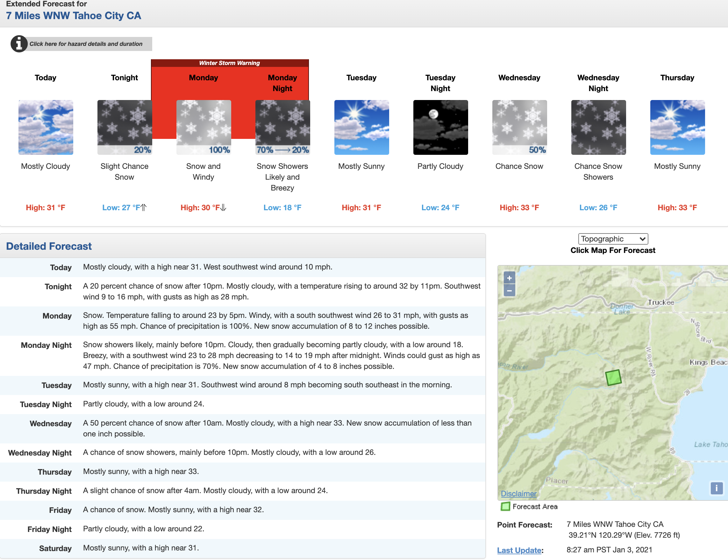Select 'Partly cloudy, with a low around 22.' text
This screenshot has width=728, height=560.
144,529
